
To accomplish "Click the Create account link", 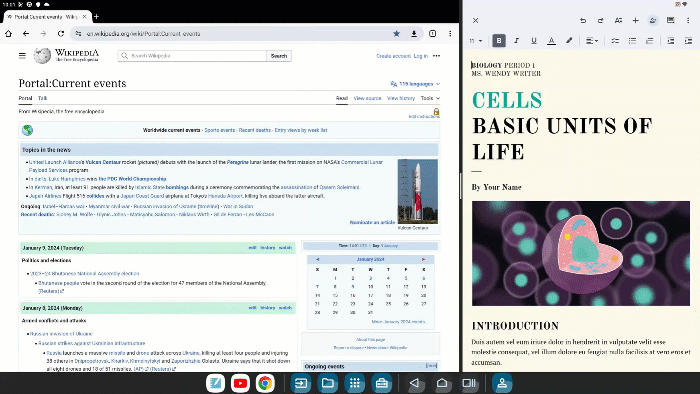I will coord(393,56).
